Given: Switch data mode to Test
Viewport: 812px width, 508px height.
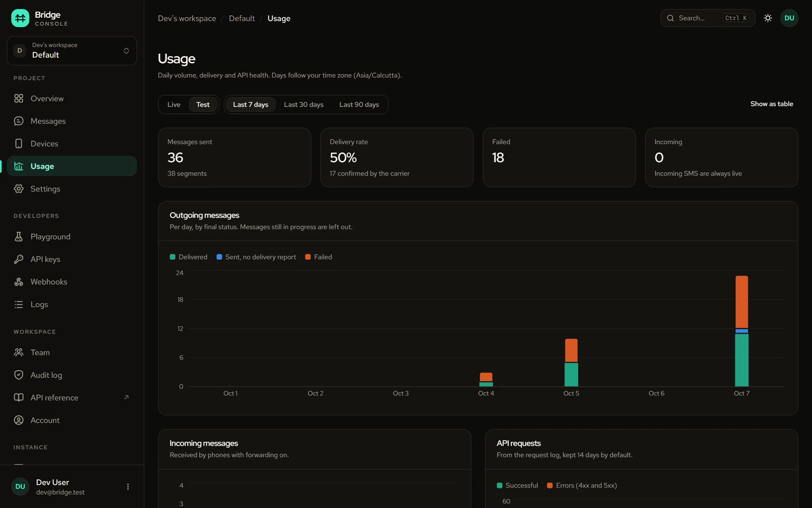Looking at the screenshot, I should (x=203, y=105).
